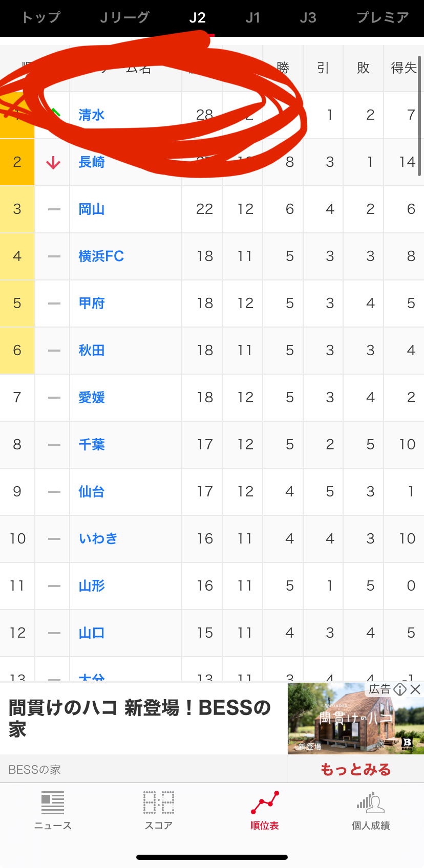This screenshot has width=424, height=868.
Task: Open the スコア scores icon
Action: pyautogui.click(x=159, y=809)
